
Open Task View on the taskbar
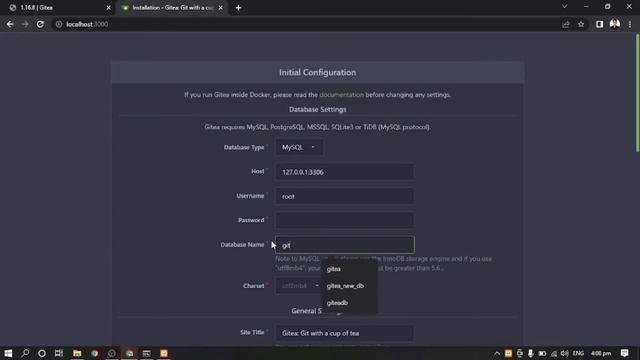(x=59, y=353)
